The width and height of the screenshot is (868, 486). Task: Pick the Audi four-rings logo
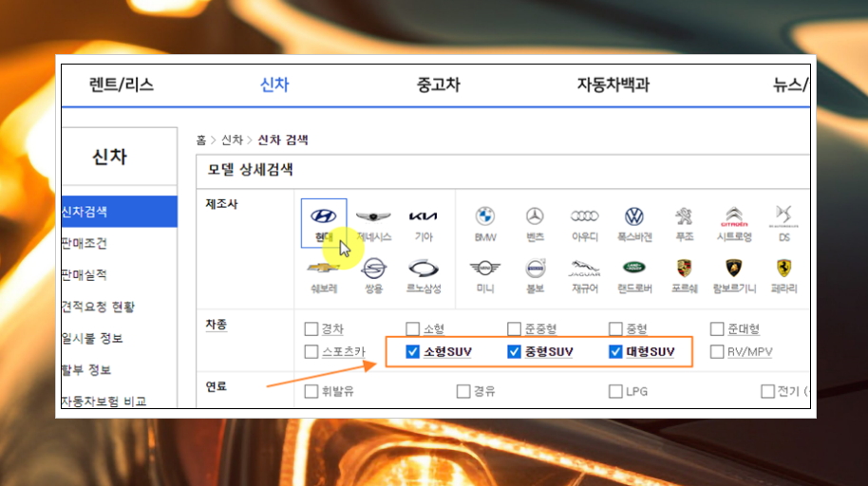click(585, 215)
